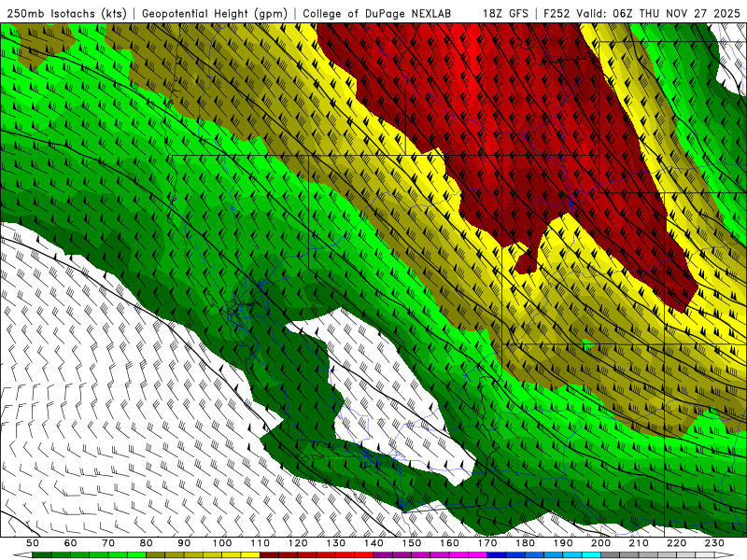
Task: Click the '60' colorbar scale label
Action: 70,543
